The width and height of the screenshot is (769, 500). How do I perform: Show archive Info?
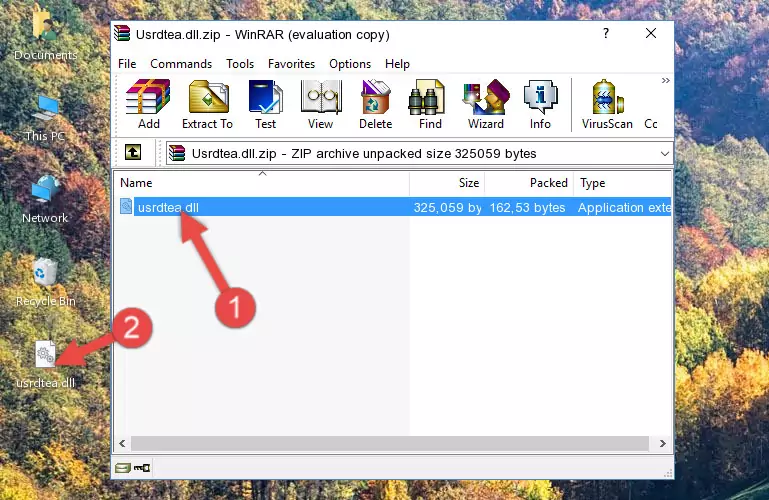tap(540, 104)
